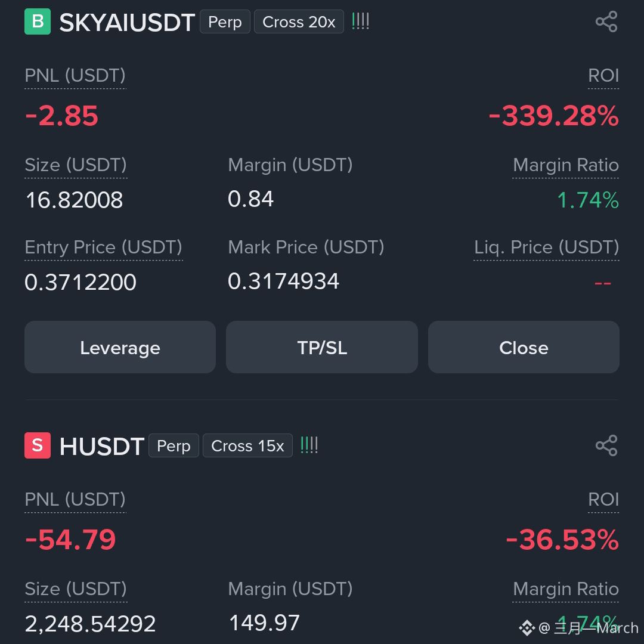Tap the red S sell badge
Image resolution: width=644 pixels, height=644 pixels.
(x=38, y=445)
